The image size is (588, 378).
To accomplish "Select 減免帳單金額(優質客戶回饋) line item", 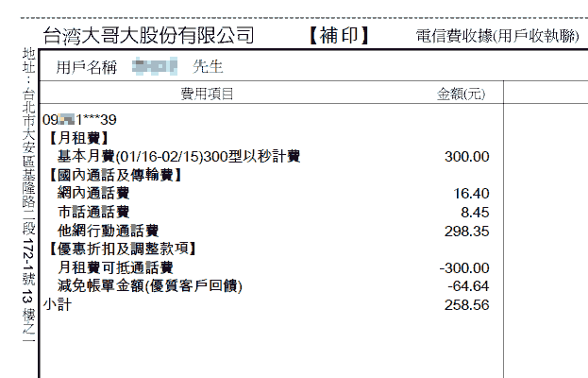I will (150, 286).
